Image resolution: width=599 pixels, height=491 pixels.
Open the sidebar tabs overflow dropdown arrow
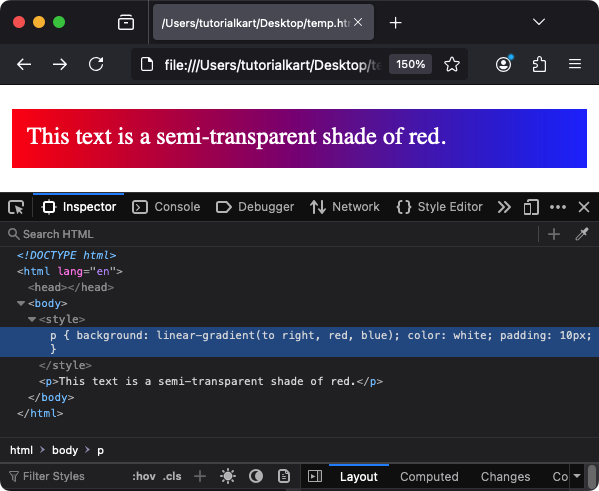[x=577, y=476]
